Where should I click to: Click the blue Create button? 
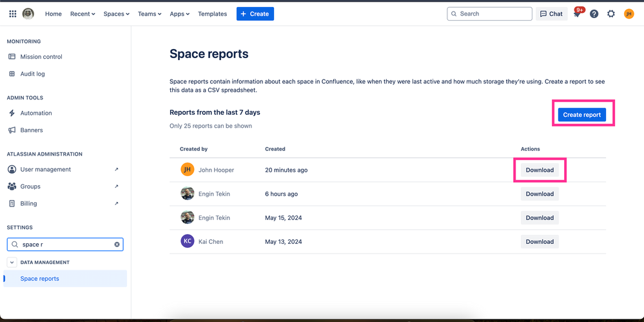[x=255, y=14]
